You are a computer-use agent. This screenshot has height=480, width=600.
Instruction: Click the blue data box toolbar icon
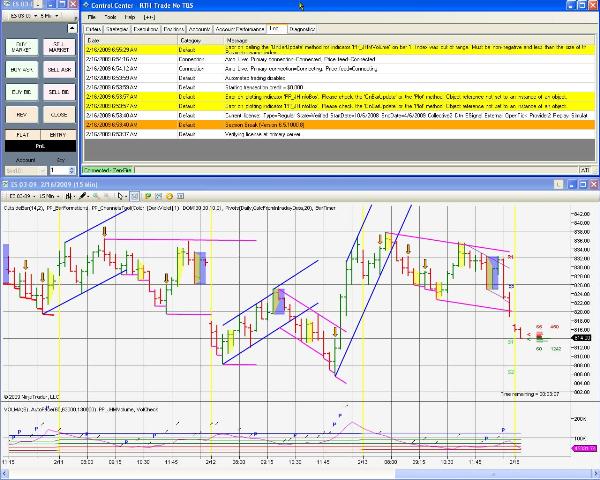tap(159, 196)
